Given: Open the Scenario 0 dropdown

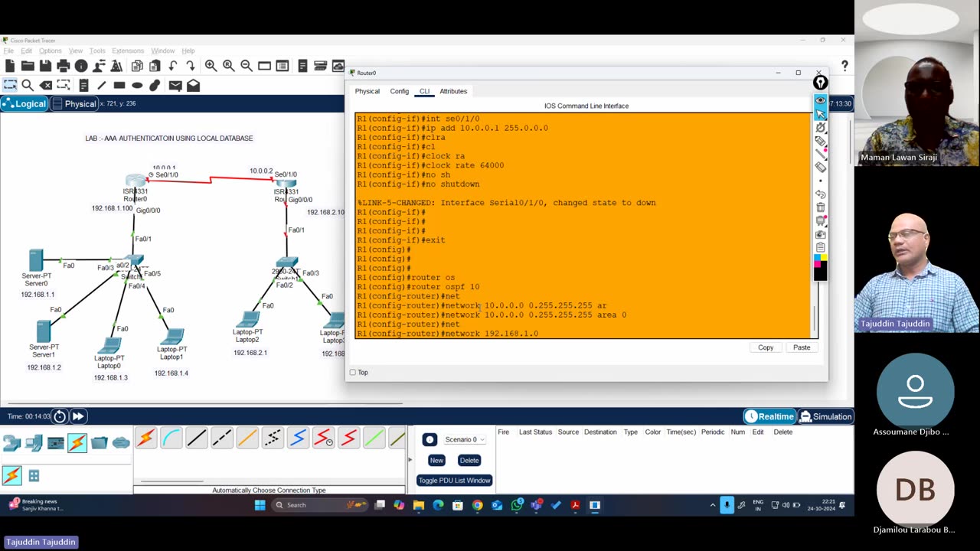Looking at the screenshot, I should pyautogui.click(x=465, y=439).
